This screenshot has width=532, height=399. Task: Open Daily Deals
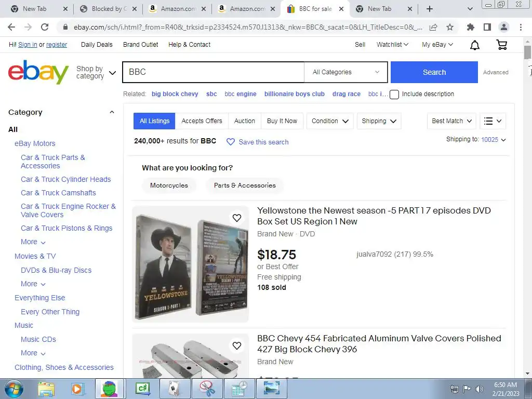click(97, 45)
